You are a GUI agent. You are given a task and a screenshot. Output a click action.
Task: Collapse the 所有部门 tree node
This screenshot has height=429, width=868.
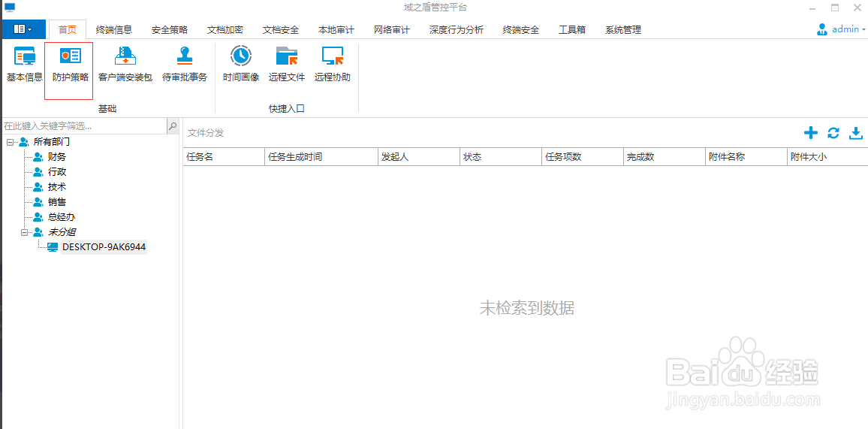click(10, 142)
